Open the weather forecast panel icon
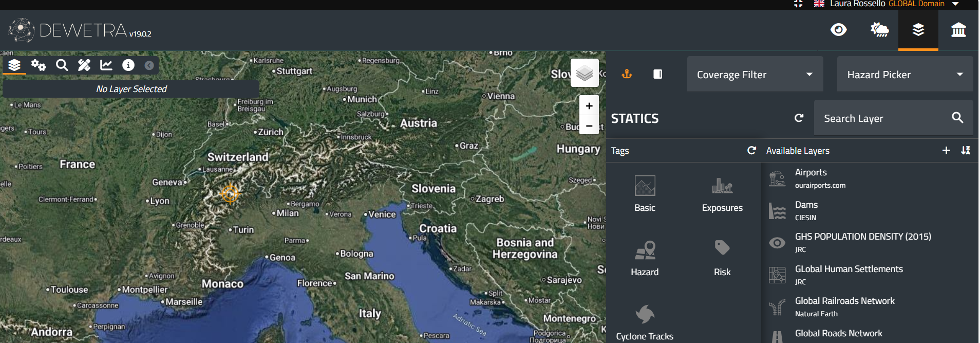Image resolution: width=980 pixels, height=343 pixels. point(879,30)
